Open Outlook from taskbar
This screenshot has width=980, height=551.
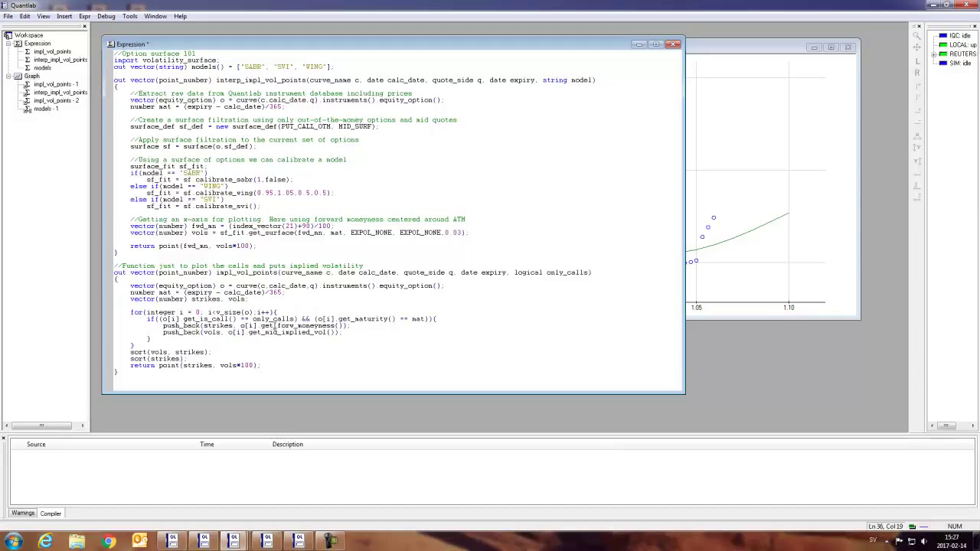click(x=140, y=542)
